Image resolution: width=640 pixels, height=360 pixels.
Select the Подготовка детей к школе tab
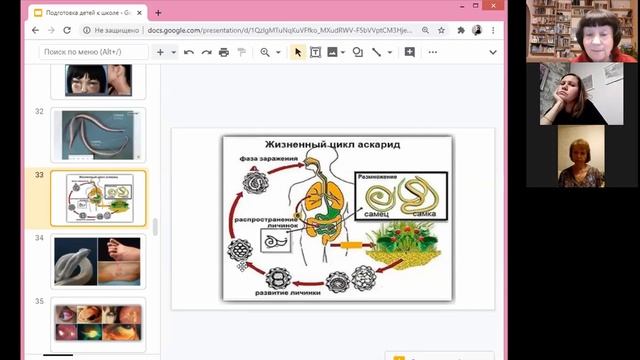(x=87, y=13)
